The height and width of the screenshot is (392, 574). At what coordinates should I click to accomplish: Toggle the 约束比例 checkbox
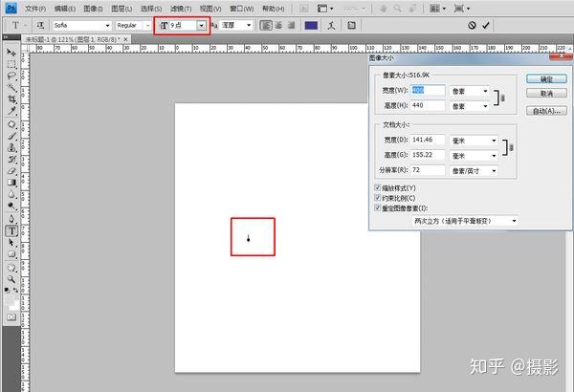click(378, 198)
